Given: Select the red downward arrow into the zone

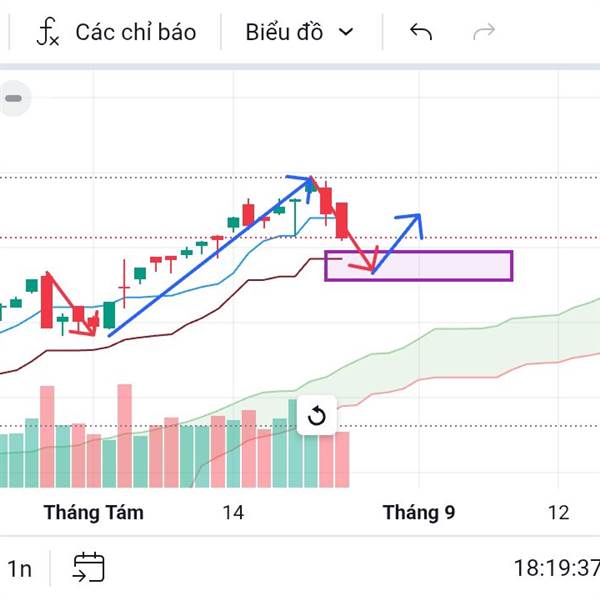Looking at the screenshot, I should tap(358, 249).
